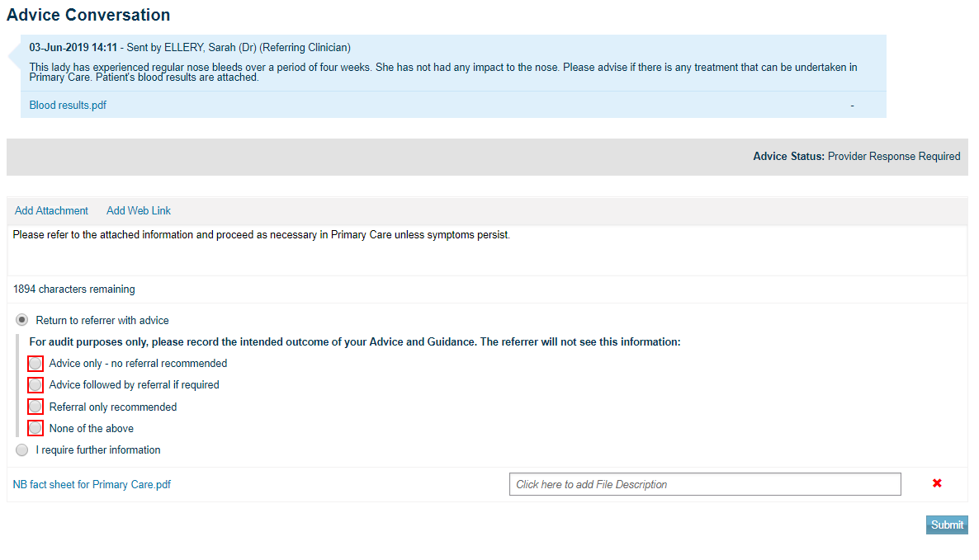Choose 'None of the above' option
The image size is (979, 560).
pos(35,428)
